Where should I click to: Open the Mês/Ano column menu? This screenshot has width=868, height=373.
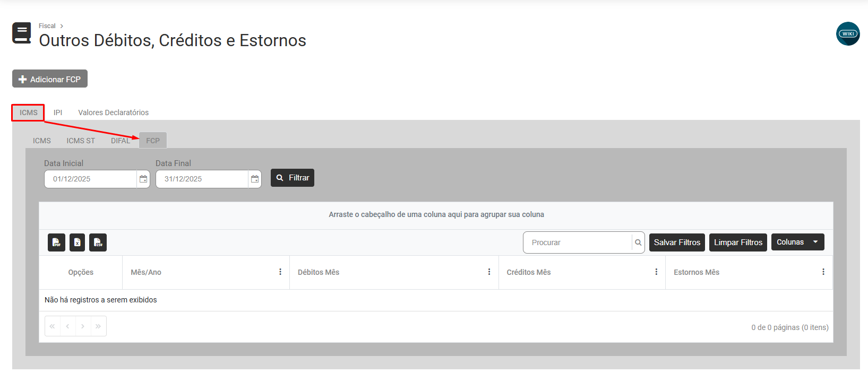click(280, 272)
